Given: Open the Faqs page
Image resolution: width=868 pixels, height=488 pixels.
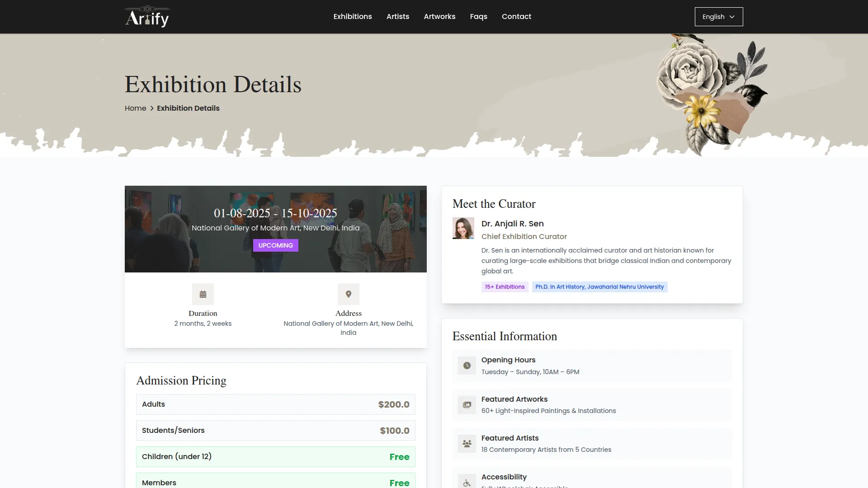Looking at the screenshot, I should click(x=478, y=17).
